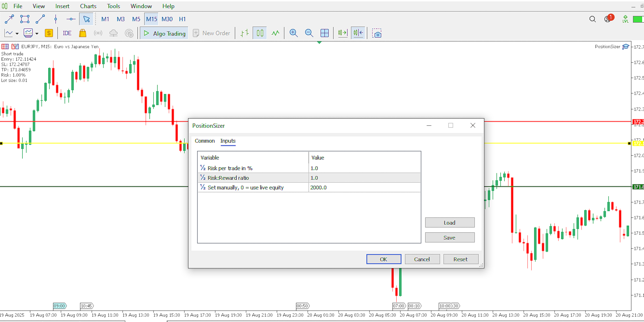Expand the chart type dropdown arrow

[x=17, y=34]
